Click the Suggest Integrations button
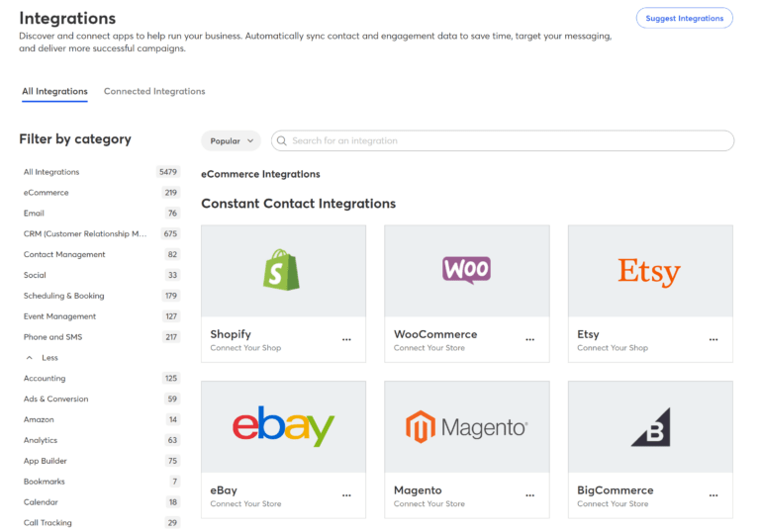 pos(684,18)
